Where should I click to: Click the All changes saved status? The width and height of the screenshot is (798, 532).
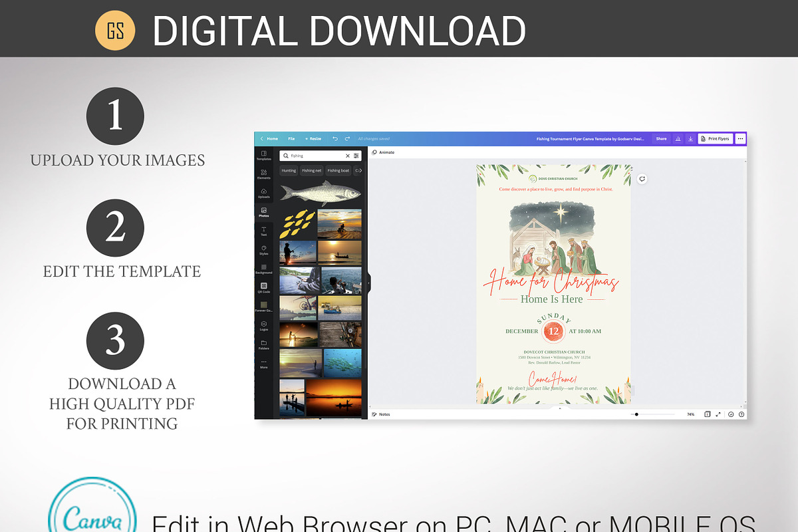[x=374, y=139]
